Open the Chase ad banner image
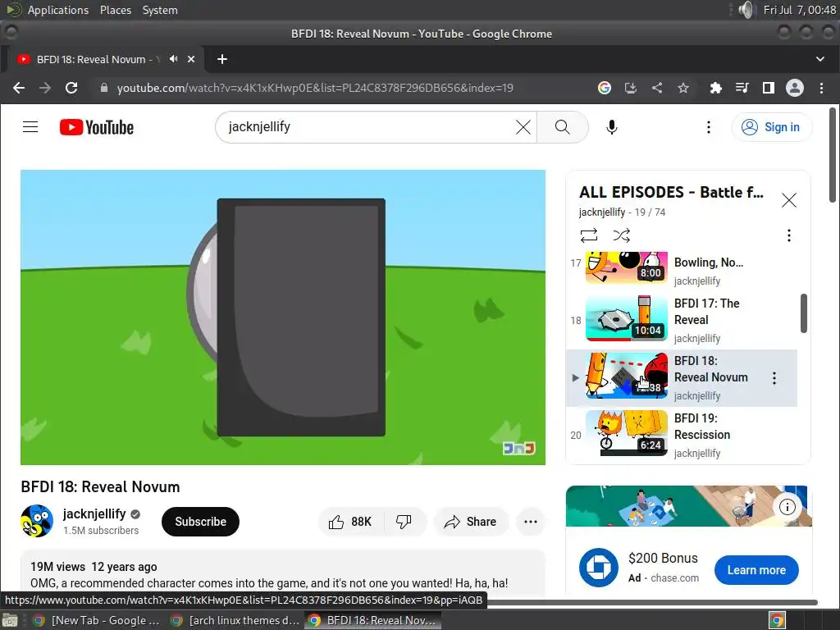 [689, 506]
